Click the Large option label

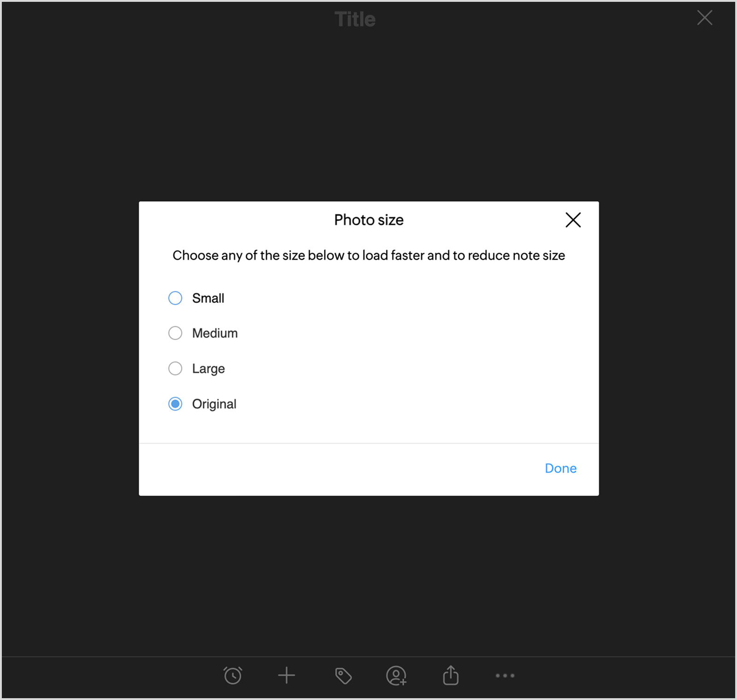(208, 369)
